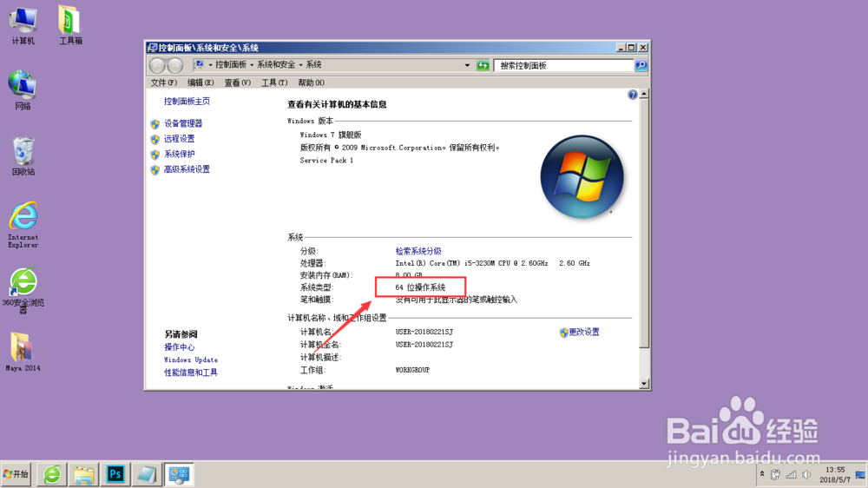
Task: Open the 回收站 recycle bin icon
Action: click(x=23, y=156)
